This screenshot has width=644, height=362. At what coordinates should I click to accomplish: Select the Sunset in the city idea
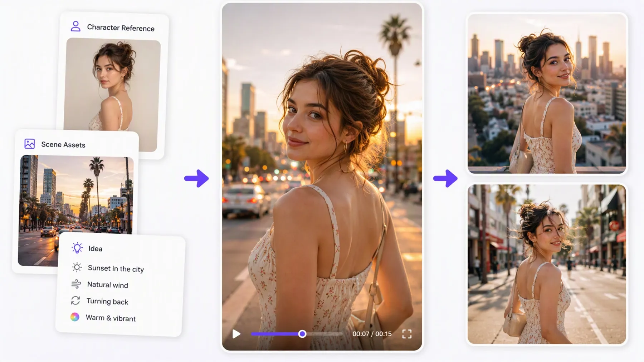[x=116, y=269]
